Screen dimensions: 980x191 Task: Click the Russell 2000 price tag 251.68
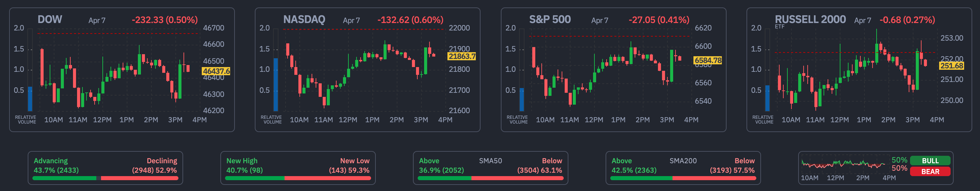click(952, 66)
